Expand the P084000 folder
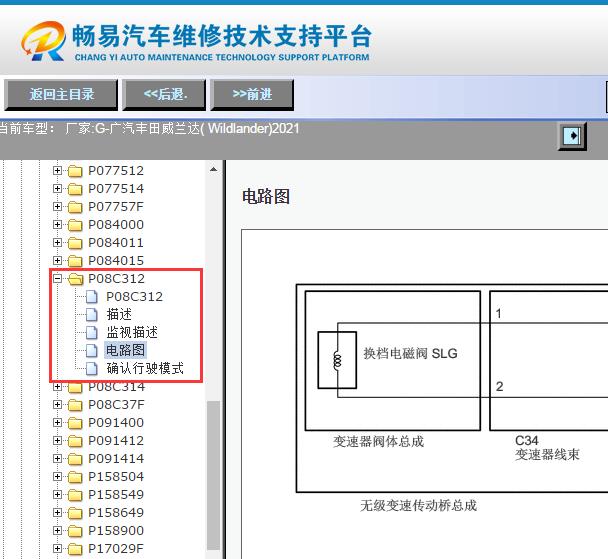The image size is (608, 559). pyautogui.click(x=57, y=224)
